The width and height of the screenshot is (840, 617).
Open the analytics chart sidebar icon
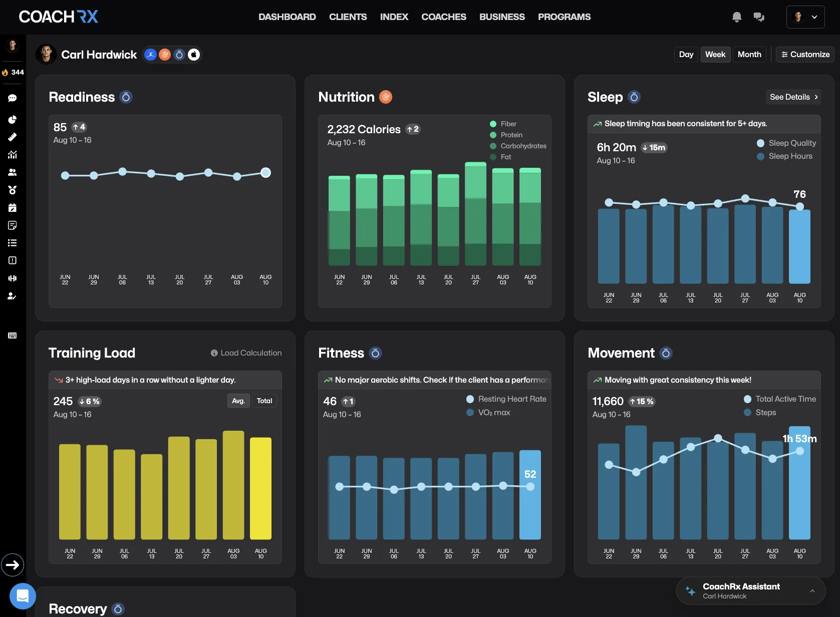click(13, 155)
